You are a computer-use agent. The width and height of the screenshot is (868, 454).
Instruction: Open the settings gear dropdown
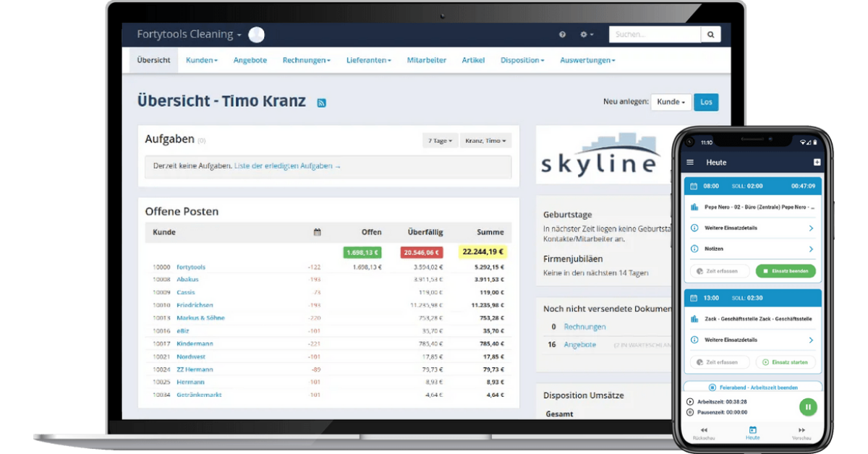pyautogui.click(x=586, y=35)
